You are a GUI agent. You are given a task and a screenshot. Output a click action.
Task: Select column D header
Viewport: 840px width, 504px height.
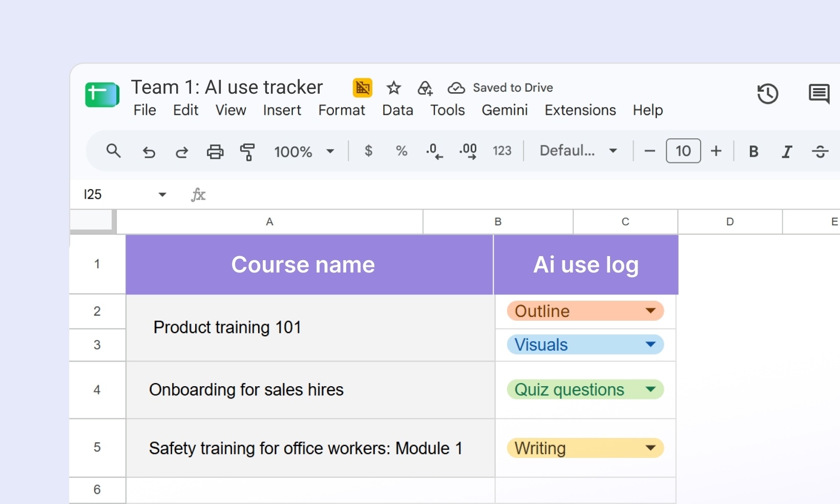[730, 222]
